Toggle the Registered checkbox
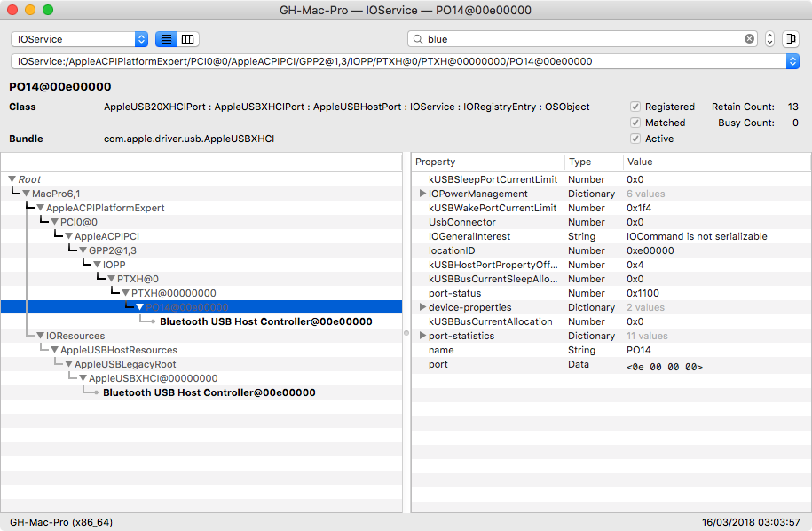Image resolution: width=812 pixels, height=531 pixels. coord(635,107)
